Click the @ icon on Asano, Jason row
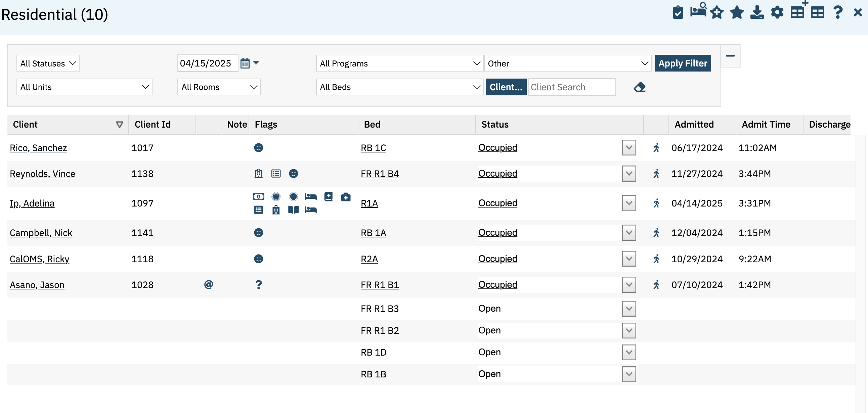 209,285
